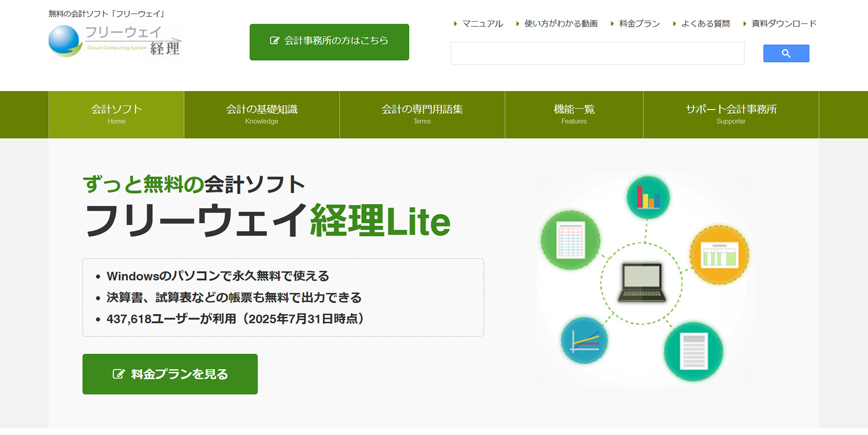Image resolution: width=868 pixels, height=435 pixels.
Task: Select 会計の専門用語集 Terms tab
Action: tap(422, 114)
